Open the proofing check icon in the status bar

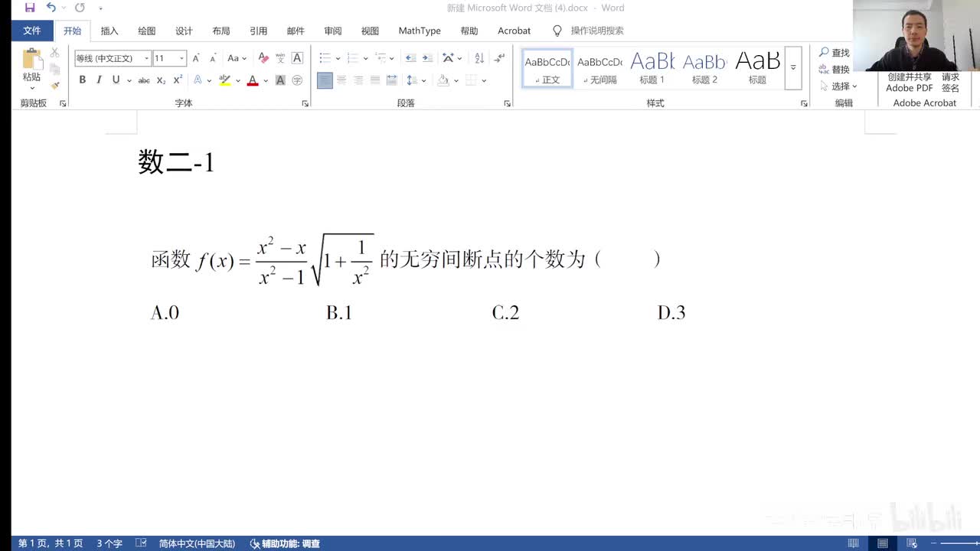(141, 543)
